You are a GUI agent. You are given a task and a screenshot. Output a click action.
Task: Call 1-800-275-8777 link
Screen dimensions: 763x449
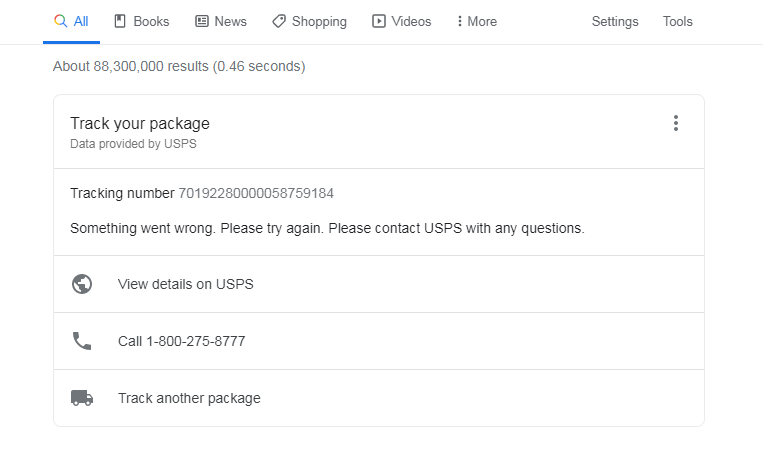[x=181, y=341]
